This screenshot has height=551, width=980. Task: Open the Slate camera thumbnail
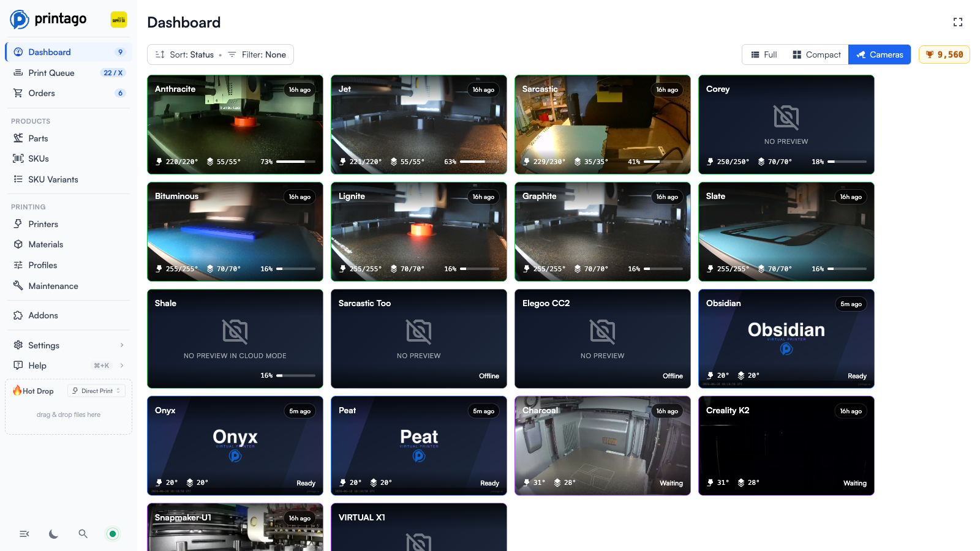(786, 232)
